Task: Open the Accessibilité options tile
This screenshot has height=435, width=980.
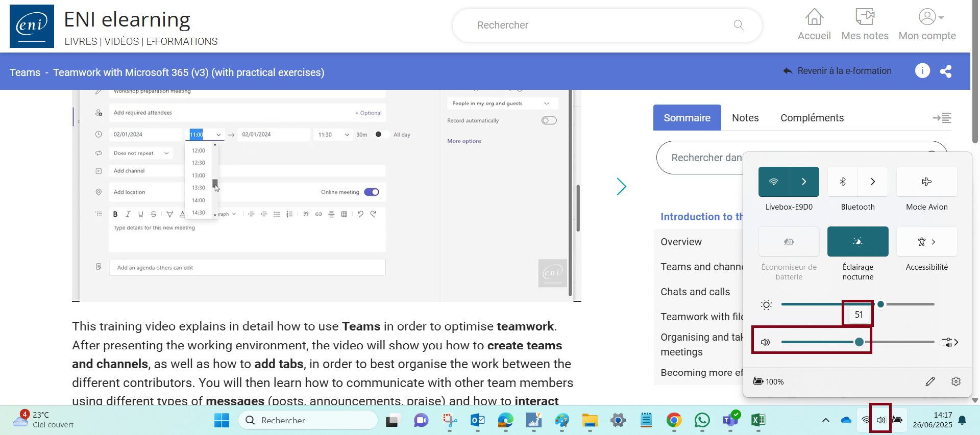Action: point(926,242)
